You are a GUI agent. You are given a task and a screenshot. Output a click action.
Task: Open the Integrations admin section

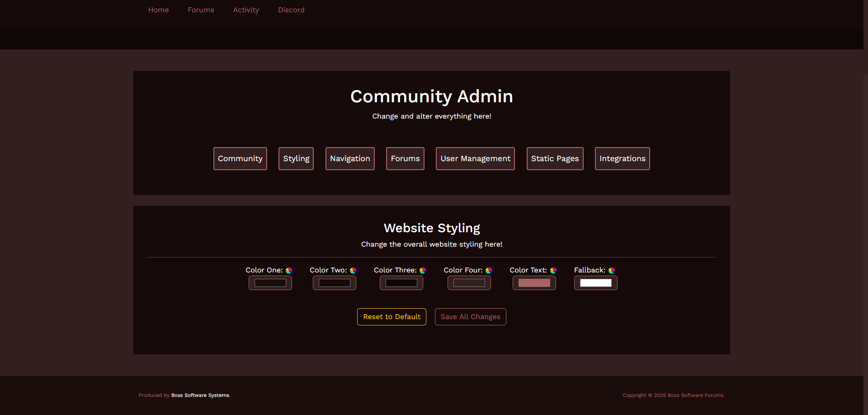click(623, 158)
